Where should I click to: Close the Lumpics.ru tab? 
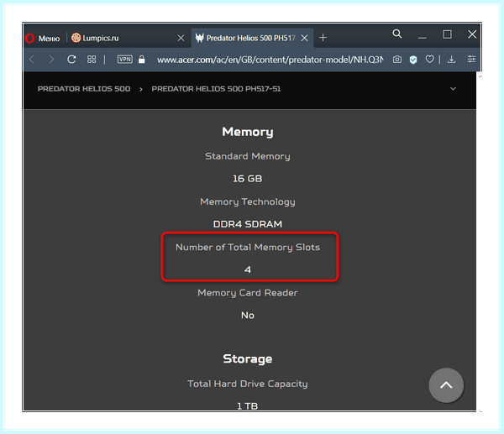pos(181,39)
